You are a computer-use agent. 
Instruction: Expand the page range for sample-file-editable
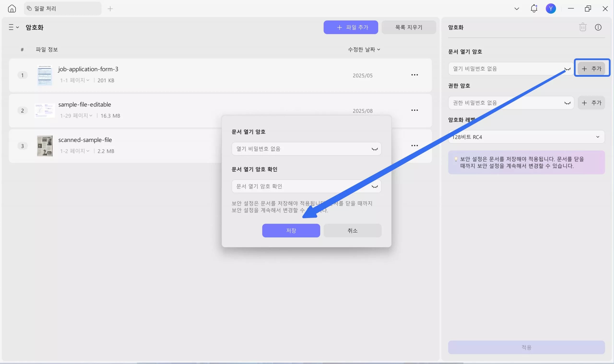click(x=76, y=116)
